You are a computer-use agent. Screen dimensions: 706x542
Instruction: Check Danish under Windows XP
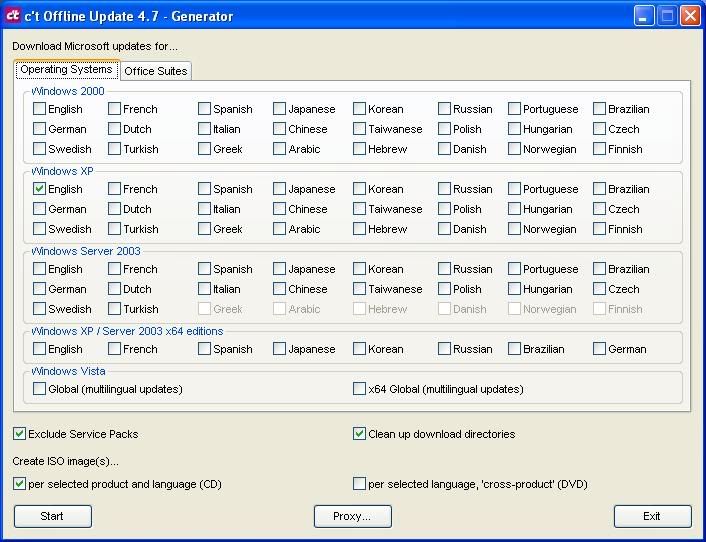click(444, 229)
